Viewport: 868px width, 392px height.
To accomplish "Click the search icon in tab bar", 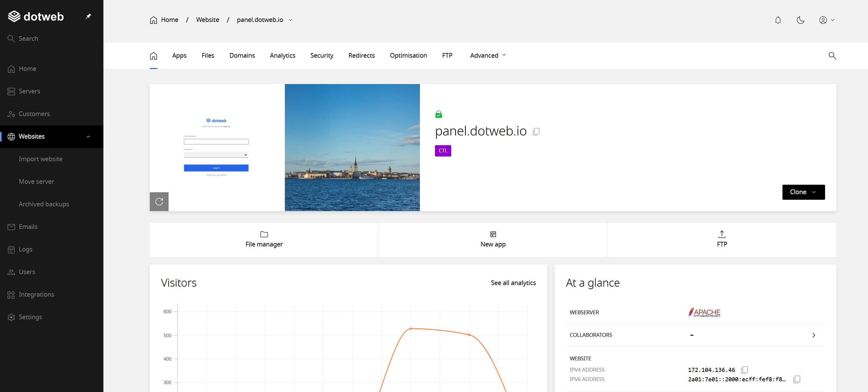I will [832, 56].
